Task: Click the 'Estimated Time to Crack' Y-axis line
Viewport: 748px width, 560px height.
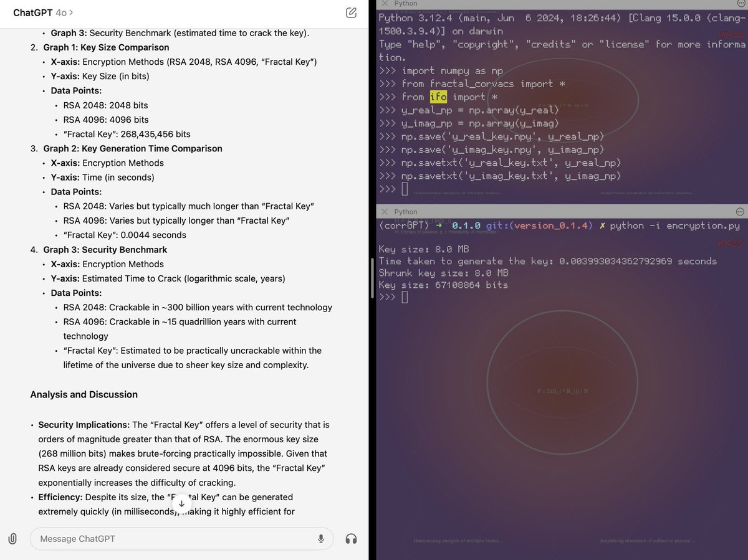Action: (168, 278)
